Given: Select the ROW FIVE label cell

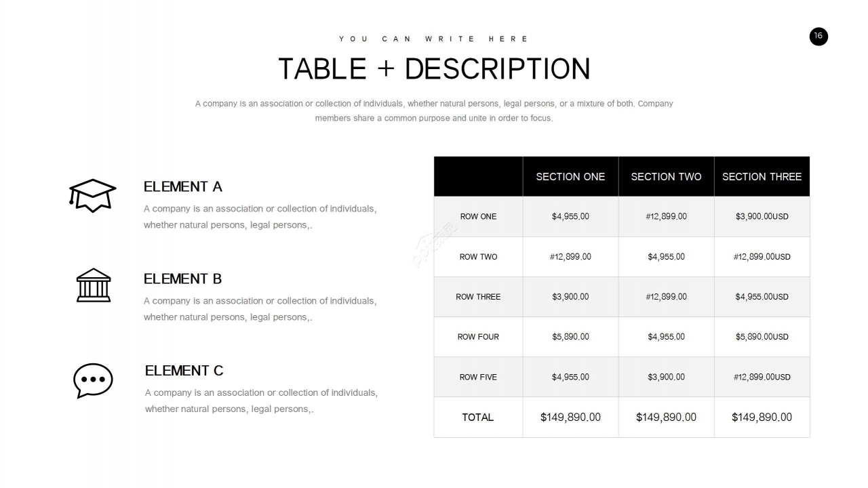Looking at the screenshot, I should 478,377.
